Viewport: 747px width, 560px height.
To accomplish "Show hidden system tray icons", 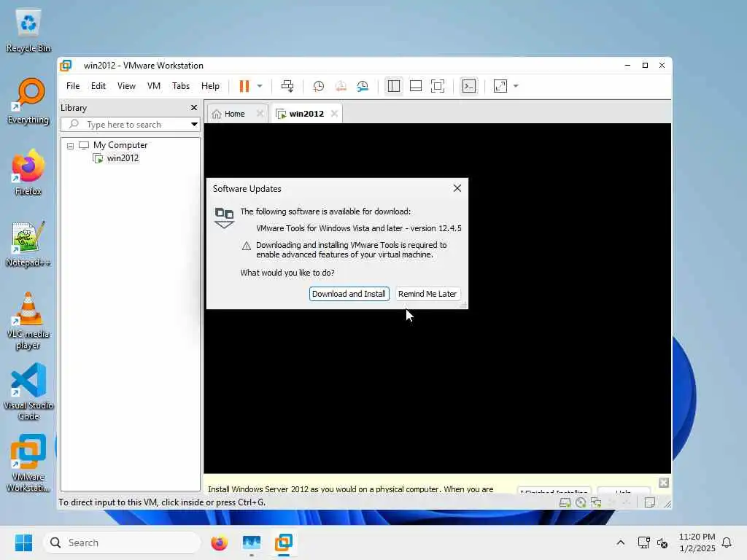I will (x=620, y=542).
